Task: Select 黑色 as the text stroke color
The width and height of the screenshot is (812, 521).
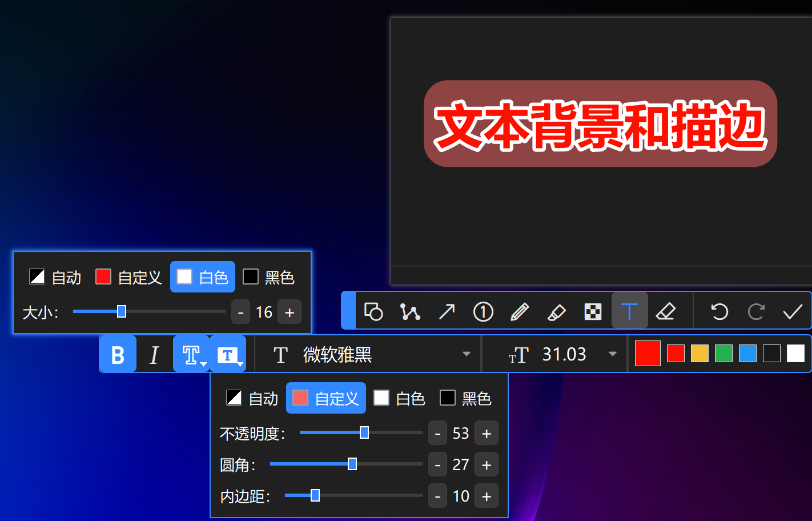Action: click(x=268, y=276)
